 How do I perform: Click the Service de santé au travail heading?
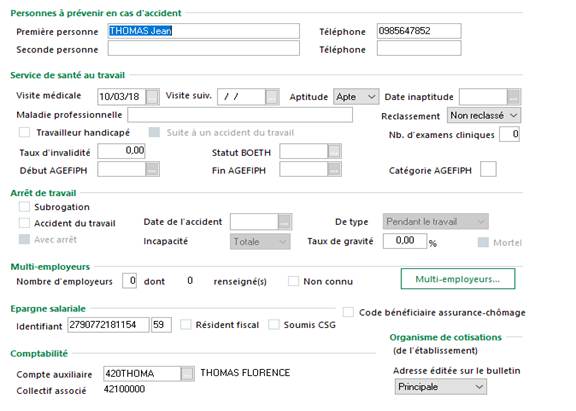pos(68,75)
